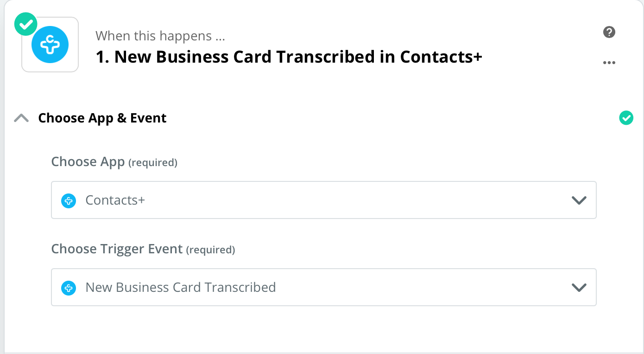
Task: Click the "Choose Trigger Event" field label
Action: [117, 249]
